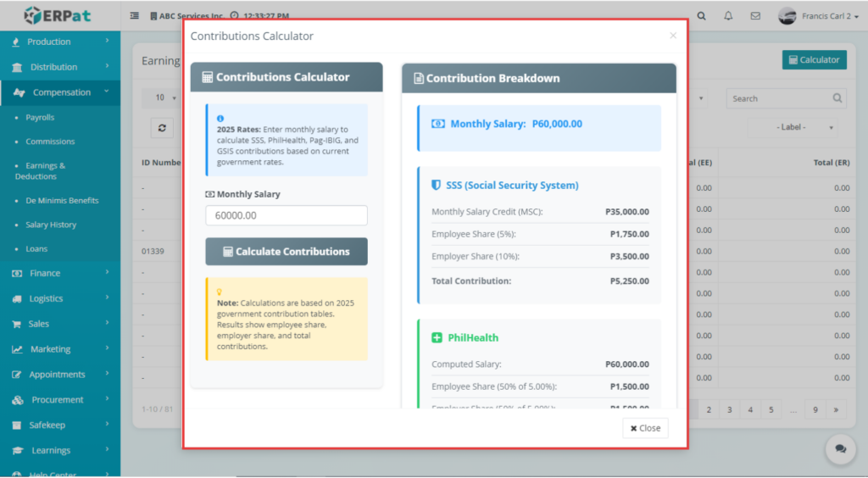Select Payrolls in the sidebar
Viewport: 868px width, 478px height.
[40, 118]
